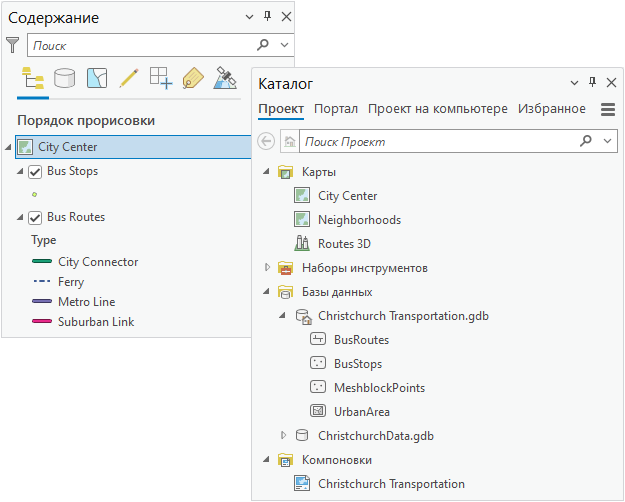Open List By Editing pencil icon
Viewport: 625px width, 502px height.
coord(129,78)
